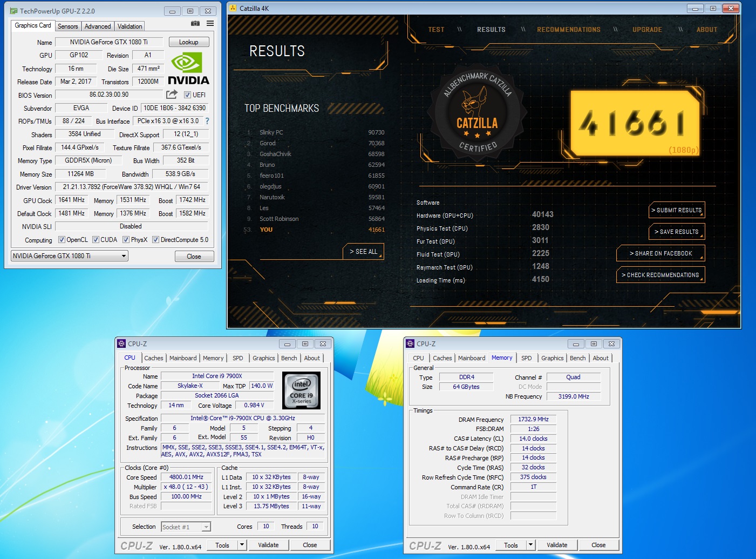Click the Lookup button in GPU-Z
This screenshot has width=756, height=559.
(189, 42)
